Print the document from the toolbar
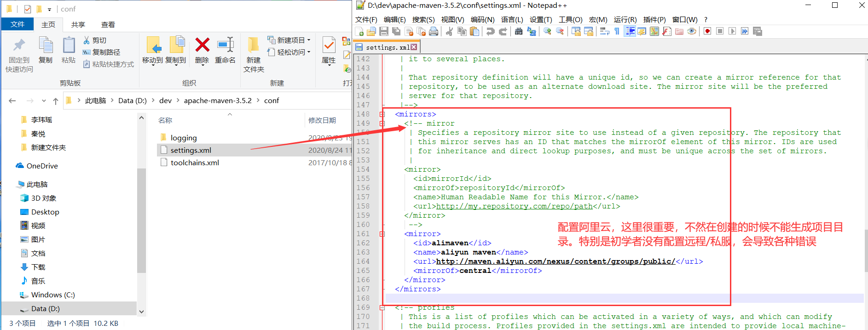The image size is (868, 330). 434,31
